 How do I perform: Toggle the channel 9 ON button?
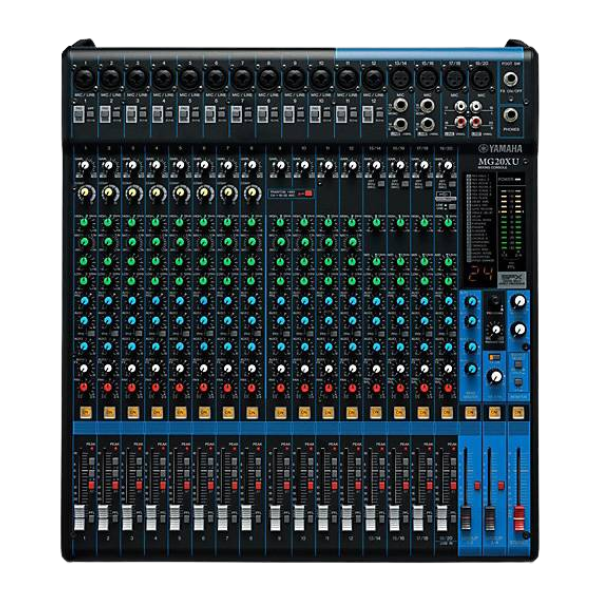280,412
